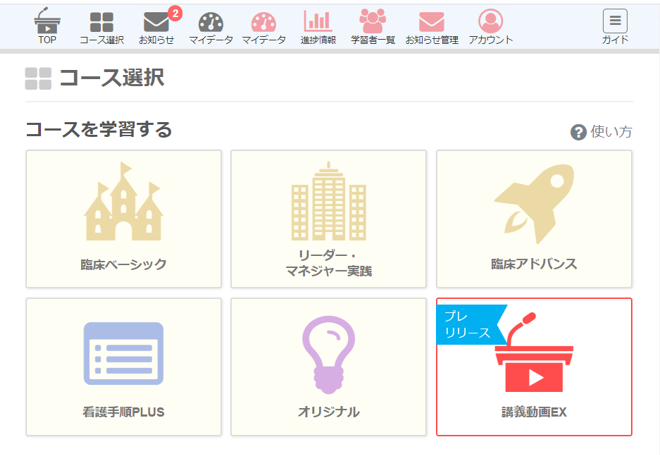Screen dimensions: 660x455
Task: Click the red notification badge showing 2
Action: [x=175, y=13]
